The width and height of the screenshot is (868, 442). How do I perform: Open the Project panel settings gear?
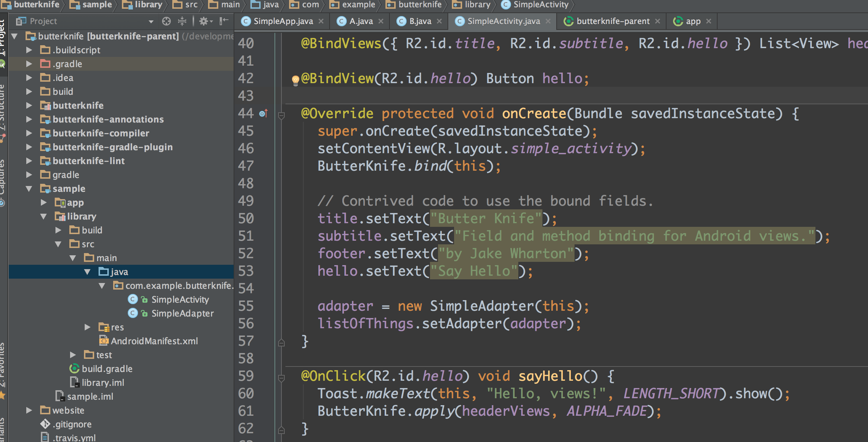click(x=204, y=21)
